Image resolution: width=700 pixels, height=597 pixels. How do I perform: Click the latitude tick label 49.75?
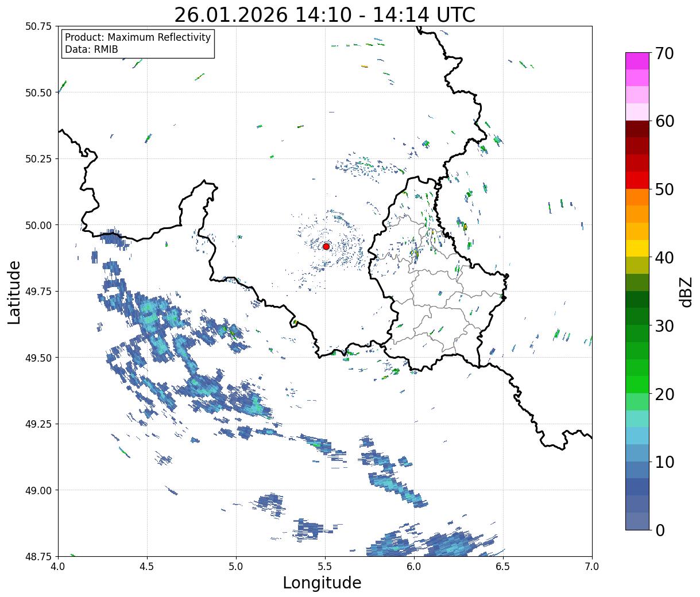point(38,292)
